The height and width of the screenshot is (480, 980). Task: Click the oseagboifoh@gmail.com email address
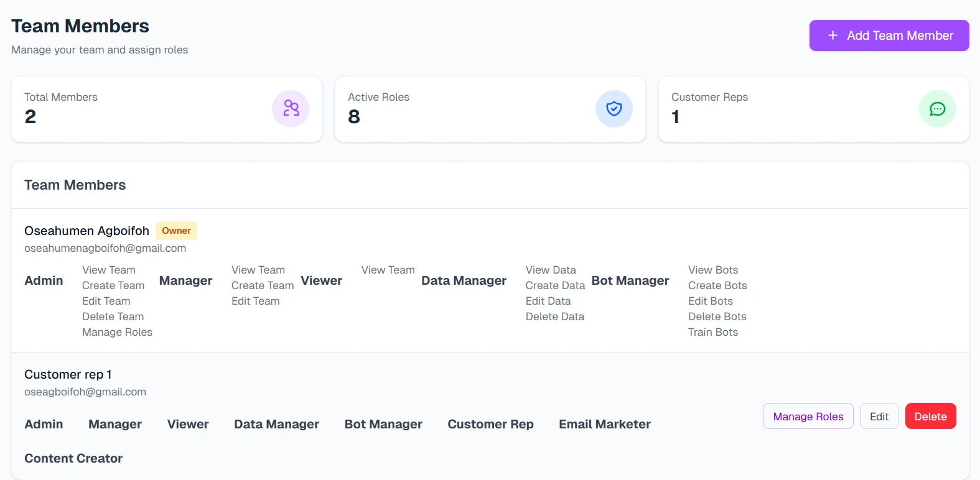click(x=85, y=392)
